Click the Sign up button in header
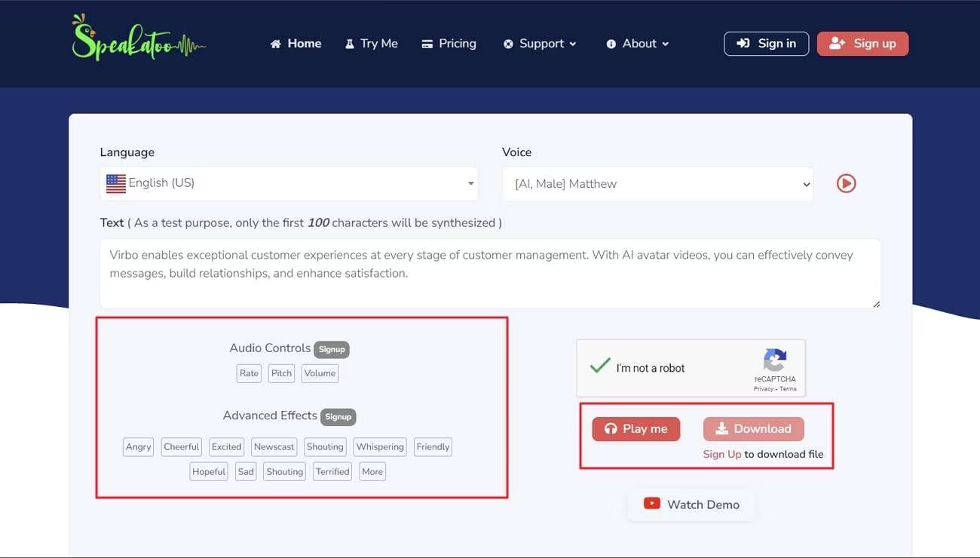The height and width of the screenshot is (558, 980). click(x=862, y=44)
